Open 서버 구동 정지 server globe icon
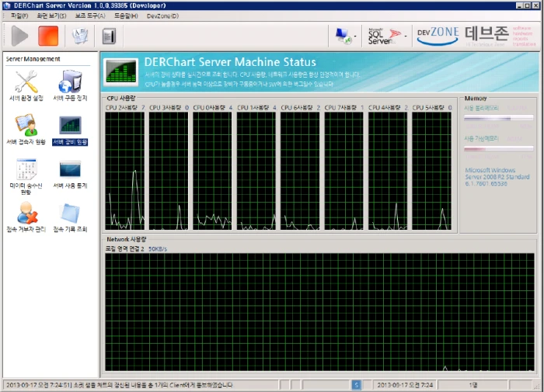The width and height of the screenshot is (544, 392). (x=70, y=82)
